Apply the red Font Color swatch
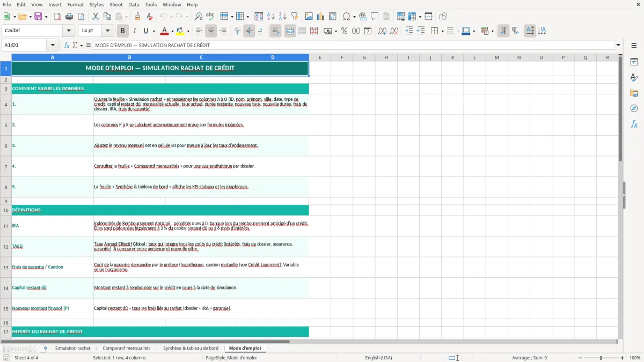Screen dimensions: 644x362 tap(165, 31)
